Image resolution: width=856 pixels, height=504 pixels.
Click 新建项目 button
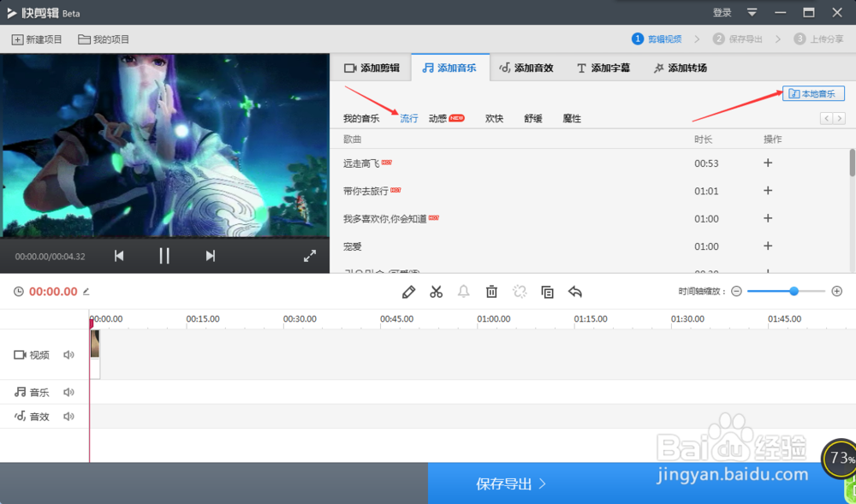pos(37,39)
